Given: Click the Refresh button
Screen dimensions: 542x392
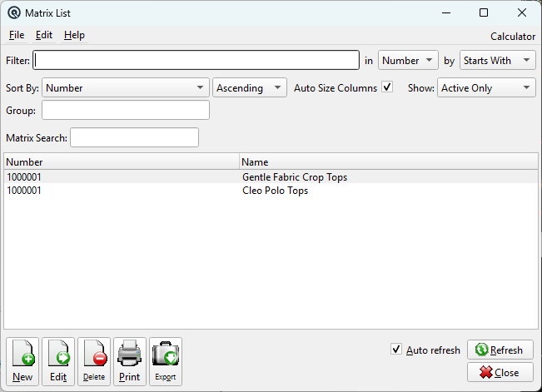Looking at the screenshot, I should click(x=500, y=350).
